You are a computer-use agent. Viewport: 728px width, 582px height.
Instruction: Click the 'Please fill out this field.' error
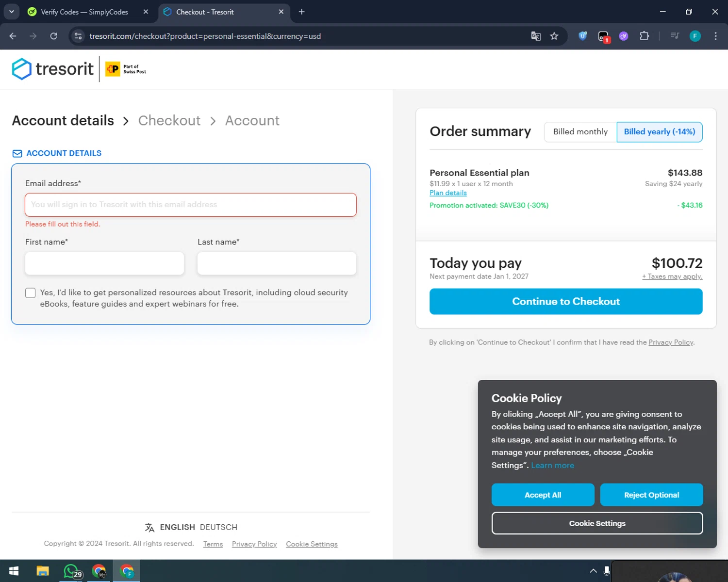[63, 224]
